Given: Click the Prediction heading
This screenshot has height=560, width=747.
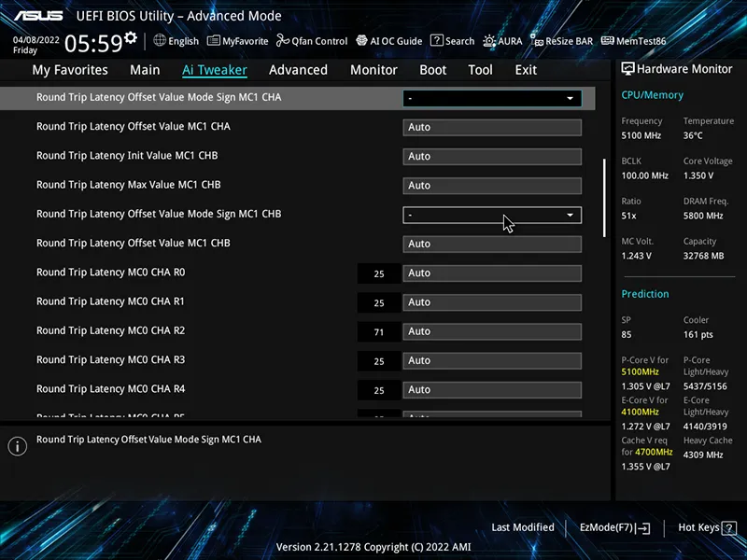Looking at the screenshot, I should pos(645,294).
